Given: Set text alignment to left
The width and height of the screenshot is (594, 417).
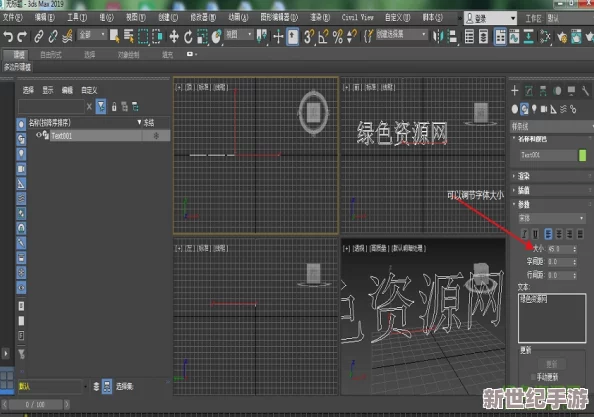Looking at the screenshot, I should click(x=548, y=234).
